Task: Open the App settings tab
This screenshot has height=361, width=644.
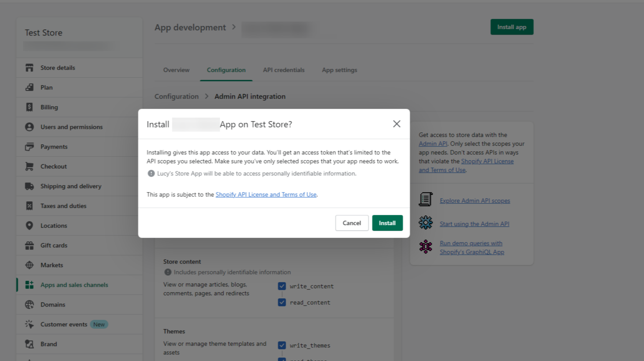Action: tap(339, 70)
